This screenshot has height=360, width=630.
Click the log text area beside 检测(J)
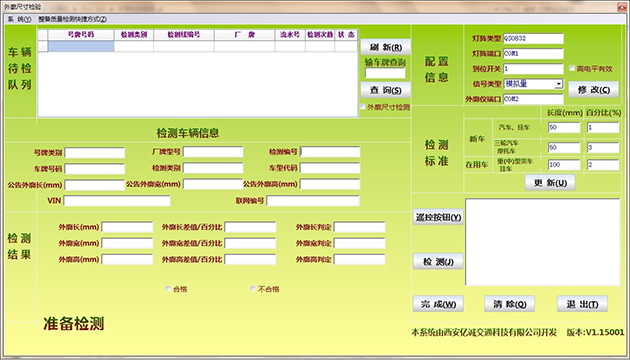pos(542,242)
